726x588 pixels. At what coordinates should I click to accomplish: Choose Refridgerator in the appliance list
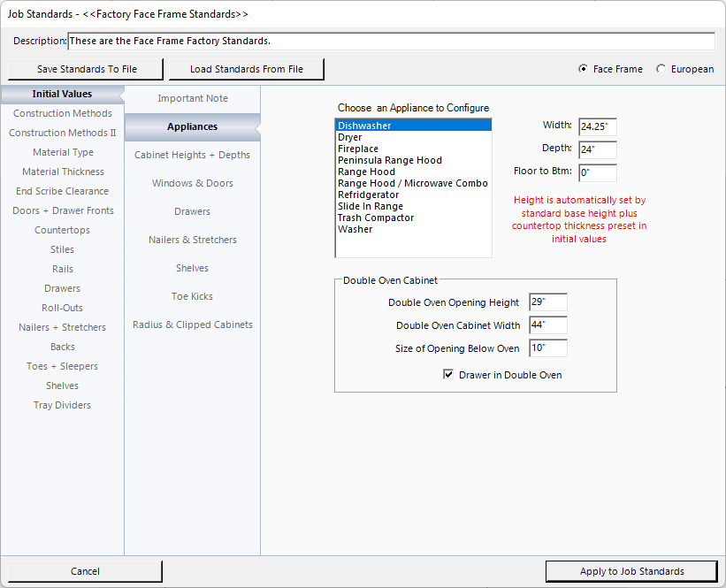coord(368,195)
